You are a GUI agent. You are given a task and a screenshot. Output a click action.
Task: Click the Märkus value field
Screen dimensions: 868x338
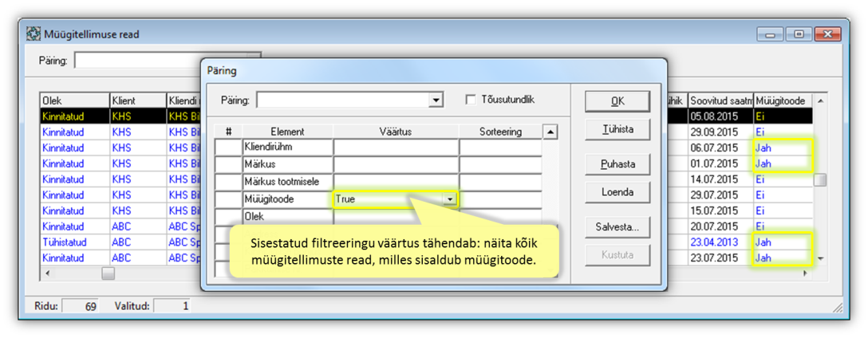(396, 165)
